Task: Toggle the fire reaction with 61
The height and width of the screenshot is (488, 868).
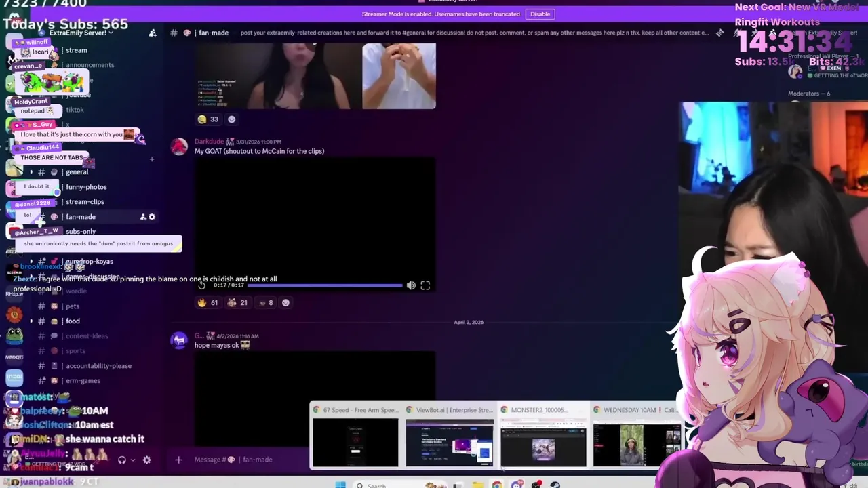Action: point(208,303)
